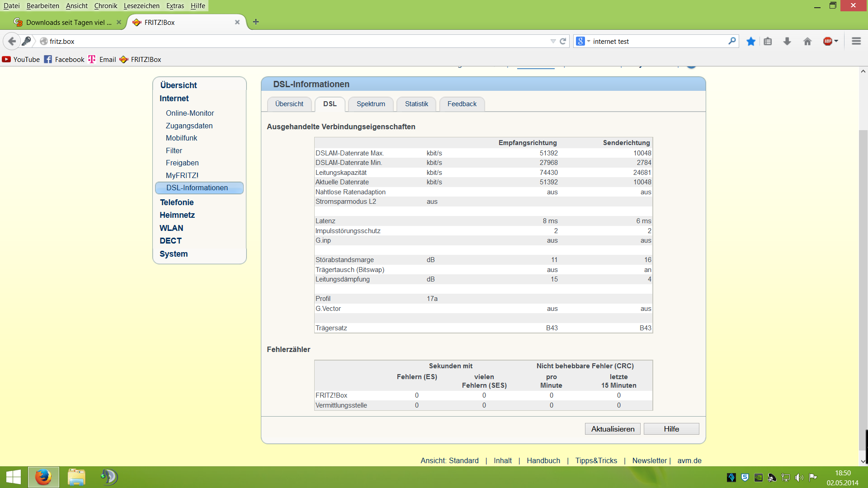Open the search engine selector dropdown

tap(583, 41)
